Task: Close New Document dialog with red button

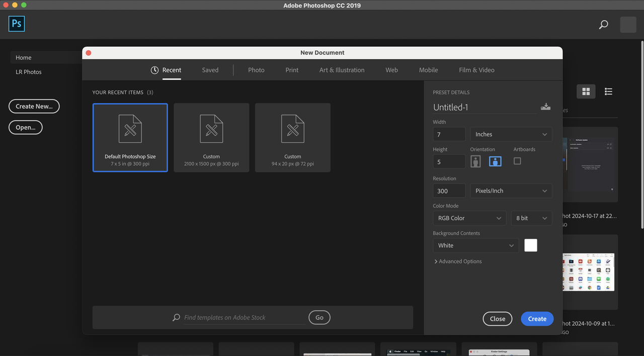Action: click(89, 53)
